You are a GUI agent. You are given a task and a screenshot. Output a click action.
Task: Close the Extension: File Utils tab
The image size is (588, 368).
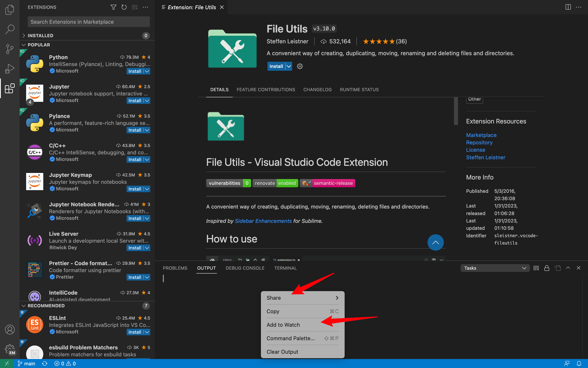pos(222,7)
